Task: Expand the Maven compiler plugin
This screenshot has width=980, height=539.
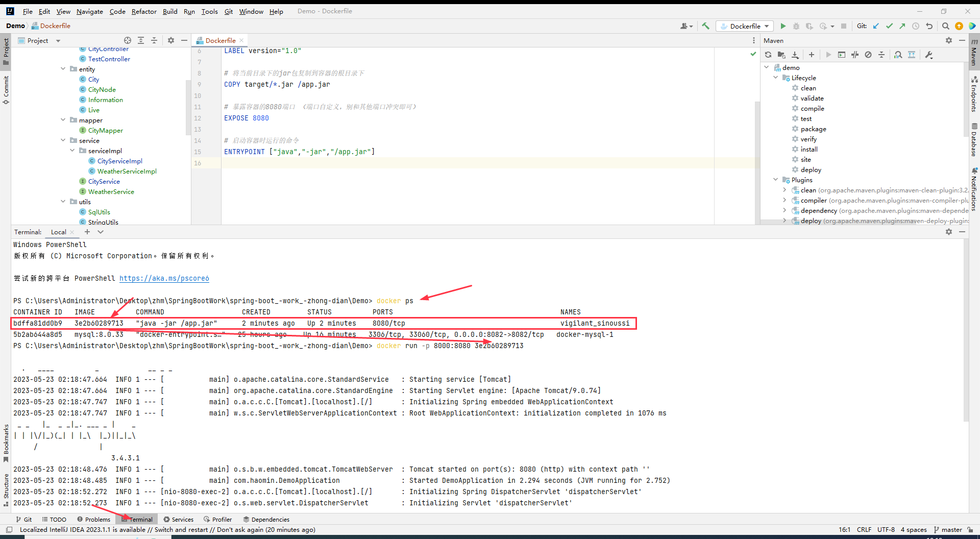Action: [785, 200]
